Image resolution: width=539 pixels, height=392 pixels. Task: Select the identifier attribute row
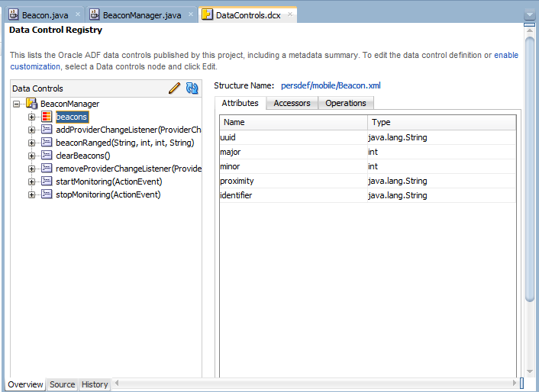pos(367,195)
